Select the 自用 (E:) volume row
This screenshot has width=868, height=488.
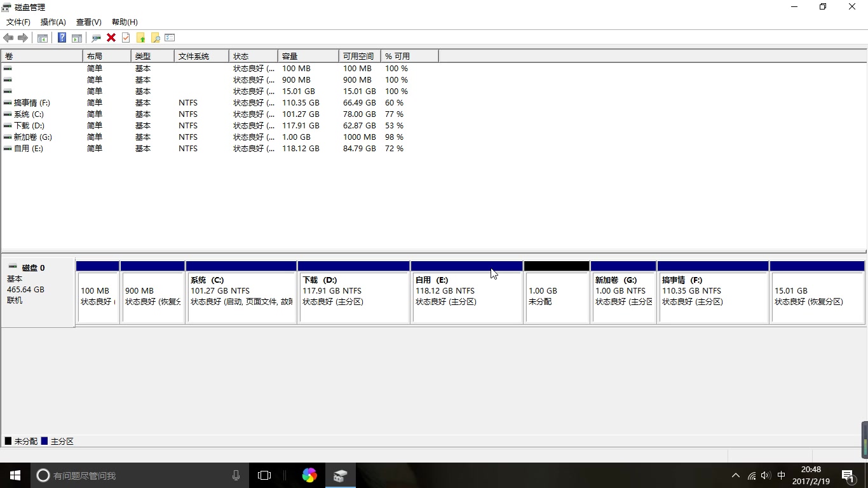click(220, 149)
